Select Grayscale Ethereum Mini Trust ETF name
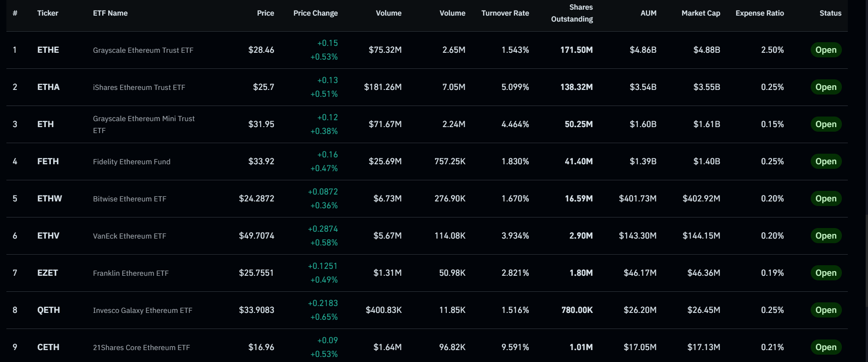868x362 pixels. pos(144,124)
